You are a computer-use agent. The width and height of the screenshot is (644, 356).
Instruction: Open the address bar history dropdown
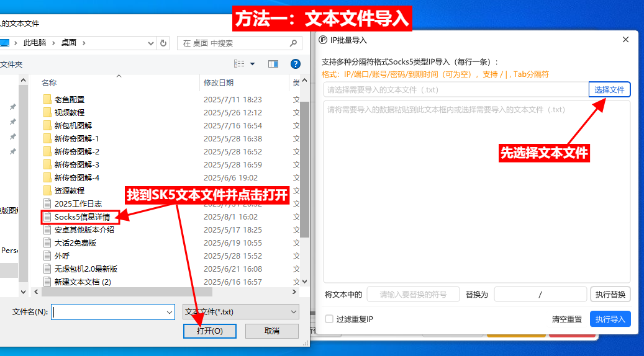click(x=150, y=43)
